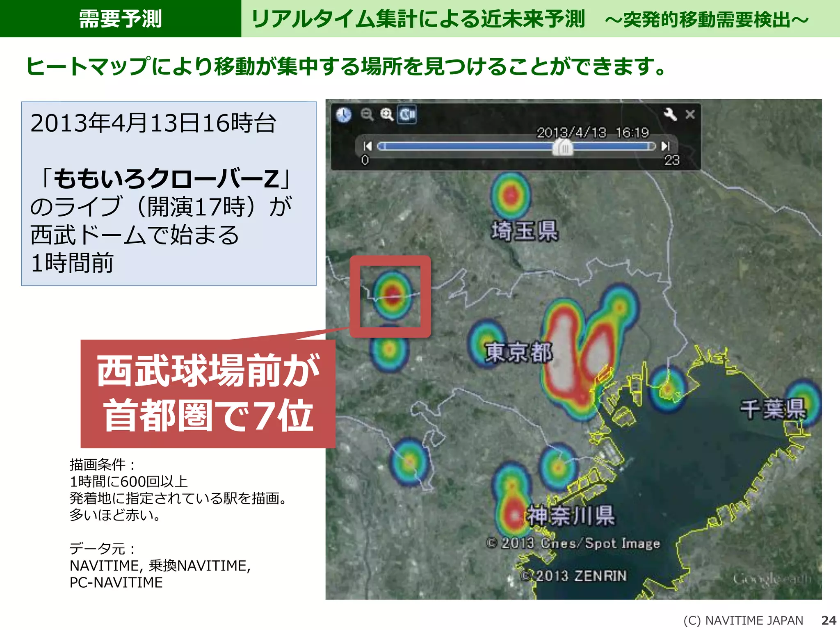Open time slider options via the wrench icon

point(670,114)
